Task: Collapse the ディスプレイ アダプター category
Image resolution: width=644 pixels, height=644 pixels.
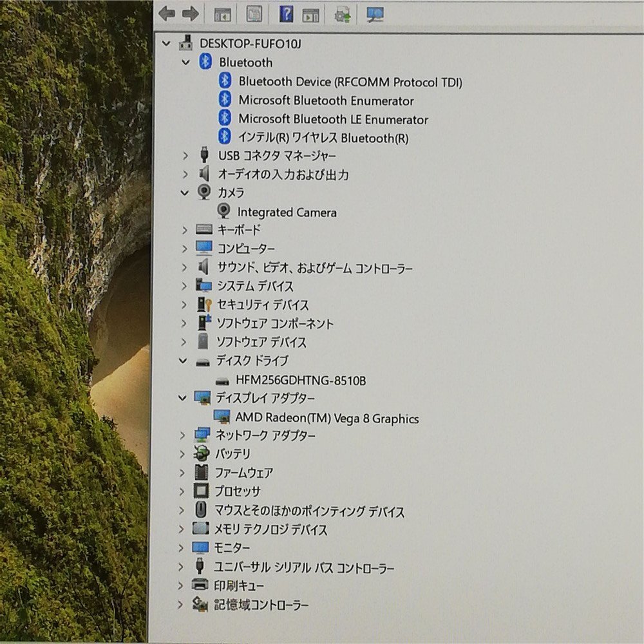Action: 182,398
